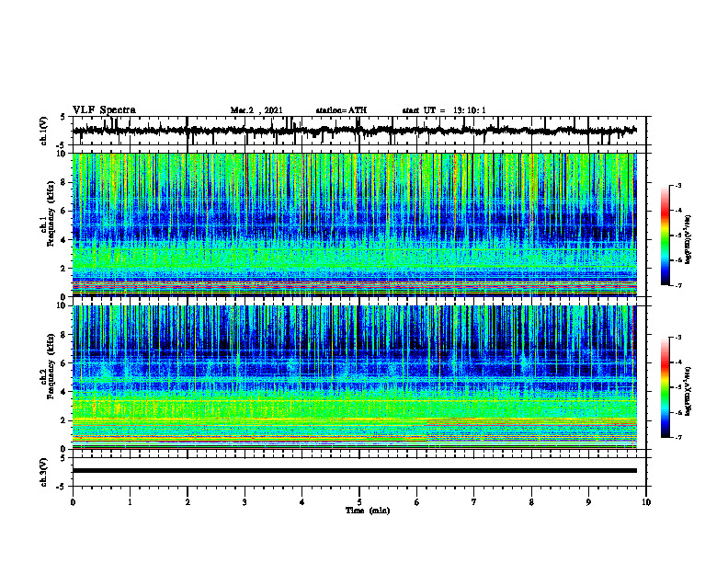The width and height of the screenshot is (728, 563).
Task: Click the "-7" label on ch.2 color bar
Action: coord(677,438)
